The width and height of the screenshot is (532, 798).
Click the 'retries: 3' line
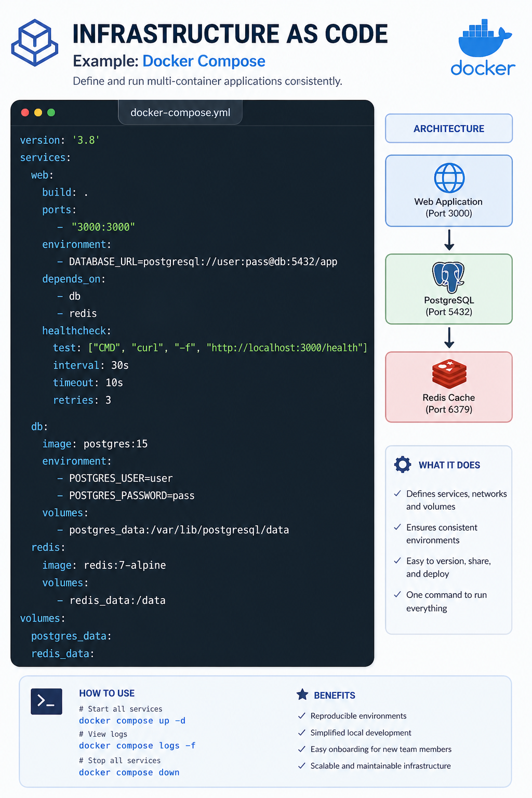pos(82,400)
